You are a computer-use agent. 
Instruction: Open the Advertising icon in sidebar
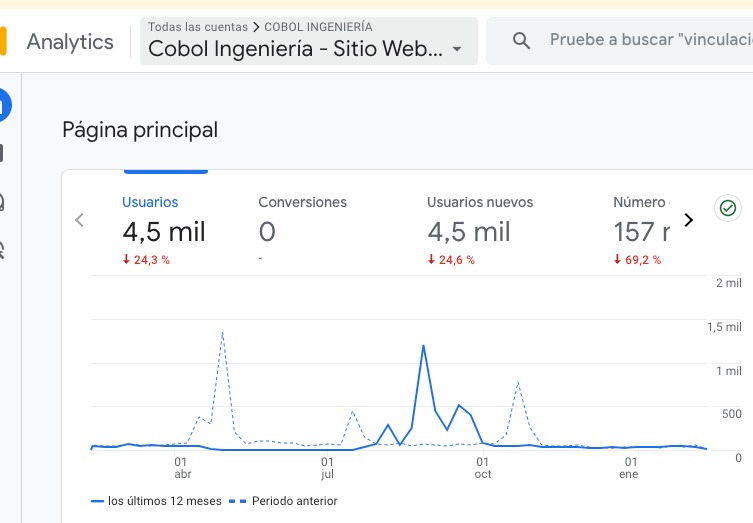(x=3, y=249)
